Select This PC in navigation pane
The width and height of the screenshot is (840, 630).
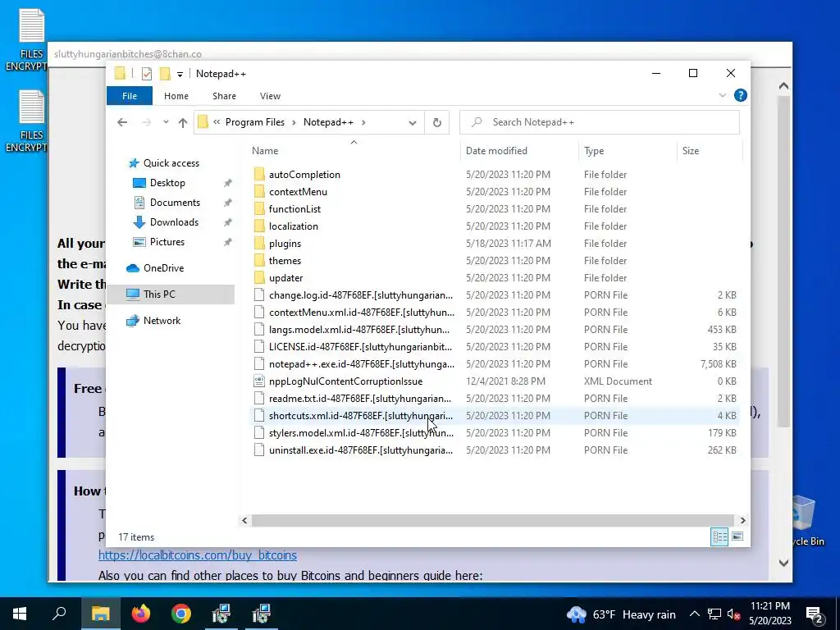(x=171, y=294)
